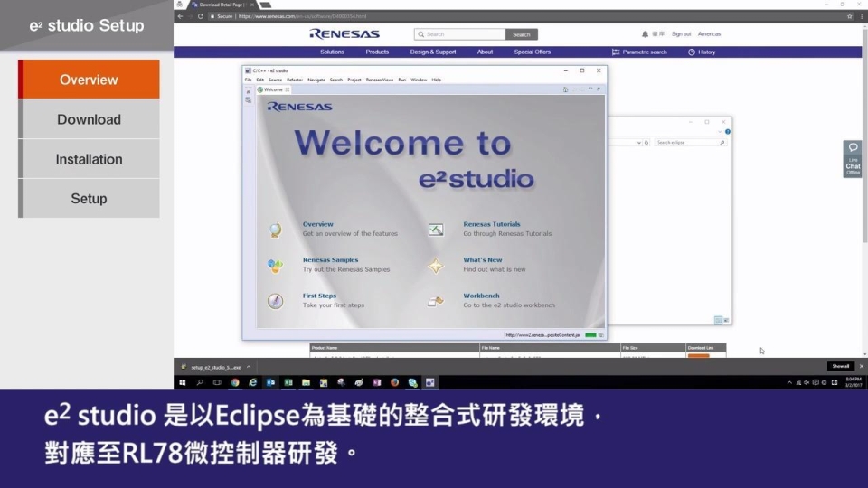
Task: Click the website Search button
Action: coord(522,34)
